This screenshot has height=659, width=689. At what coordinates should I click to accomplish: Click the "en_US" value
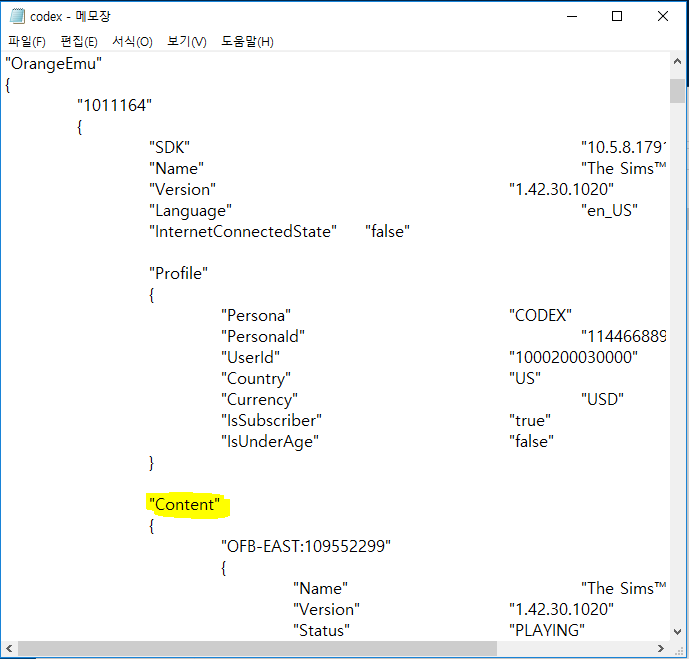[609, 211]
